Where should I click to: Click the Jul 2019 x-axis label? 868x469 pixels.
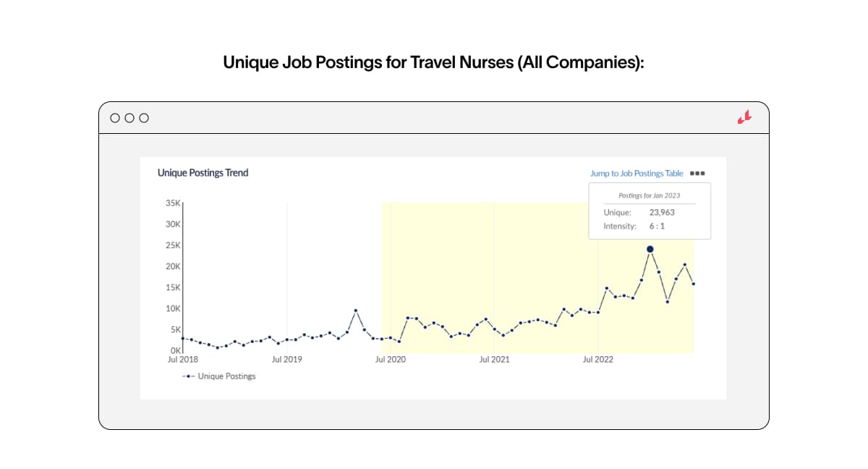click(x=286, y=359)
